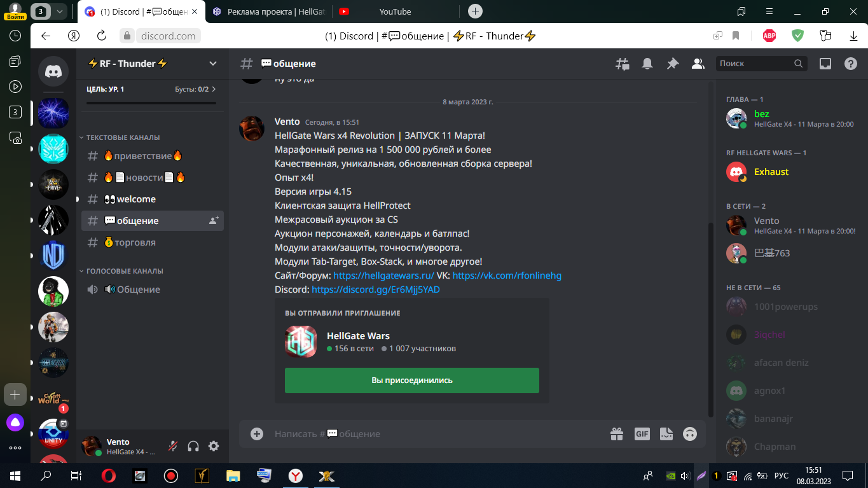This screenshot has height=488, width=868.
Task: Toggle member list visibility icon
Action: pyautogui.click(x=698, y=64)
